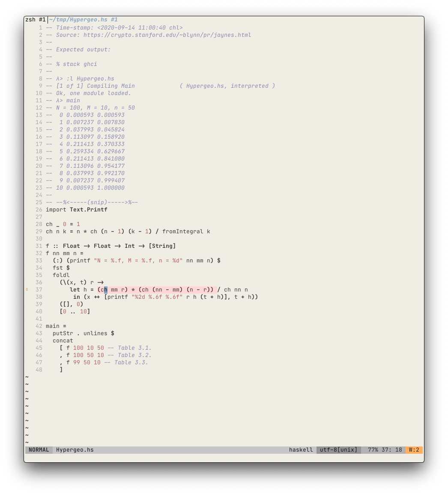Click the 'foldl' function name
The width and height of the screenshot is (448, 494).
tap(61, 275)
